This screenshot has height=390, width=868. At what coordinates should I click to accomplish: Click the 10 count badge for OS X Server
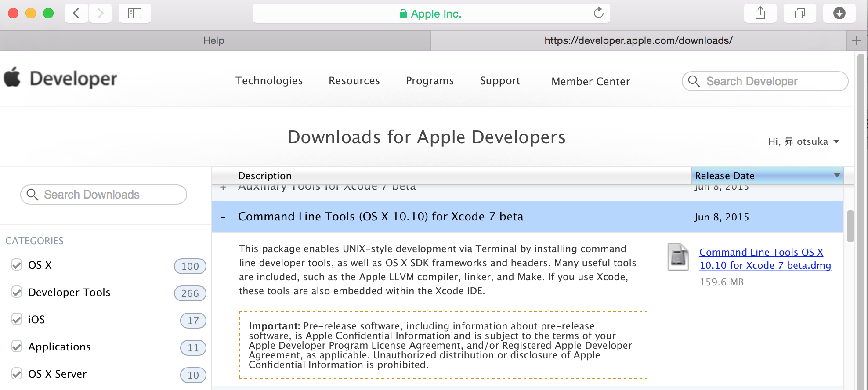tap(193, 375)
